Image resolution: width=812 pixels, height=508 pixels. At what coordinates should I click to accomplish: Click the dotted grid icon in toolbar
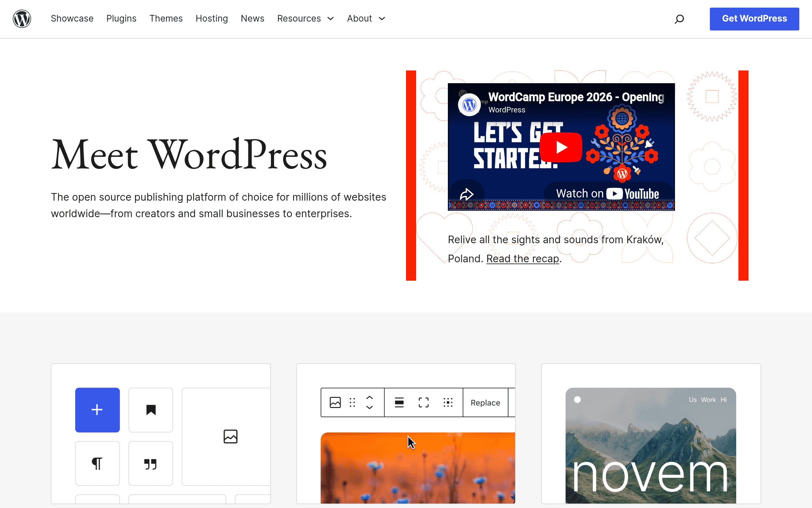coord(448,403)
